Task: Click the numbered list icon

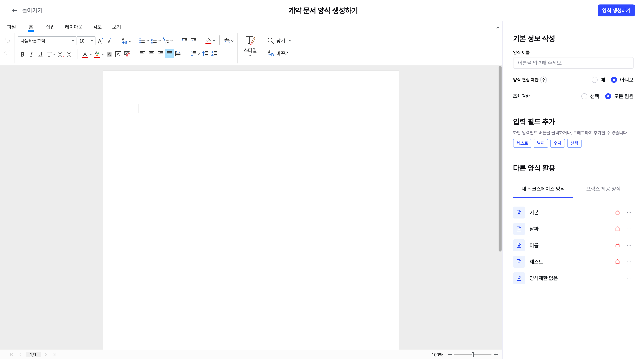Action: coord(154,40)
